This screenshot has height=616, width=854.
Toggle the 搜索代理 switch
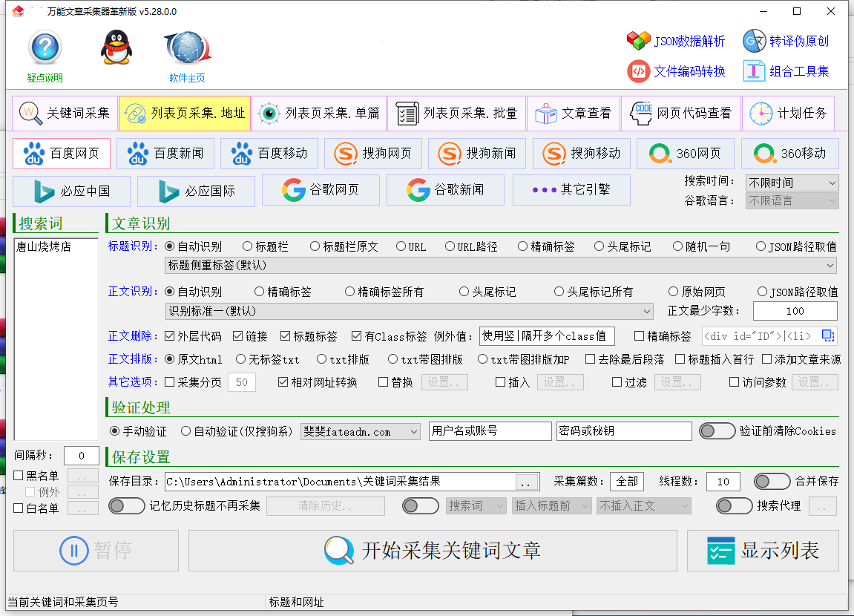(x=735, y=506)
